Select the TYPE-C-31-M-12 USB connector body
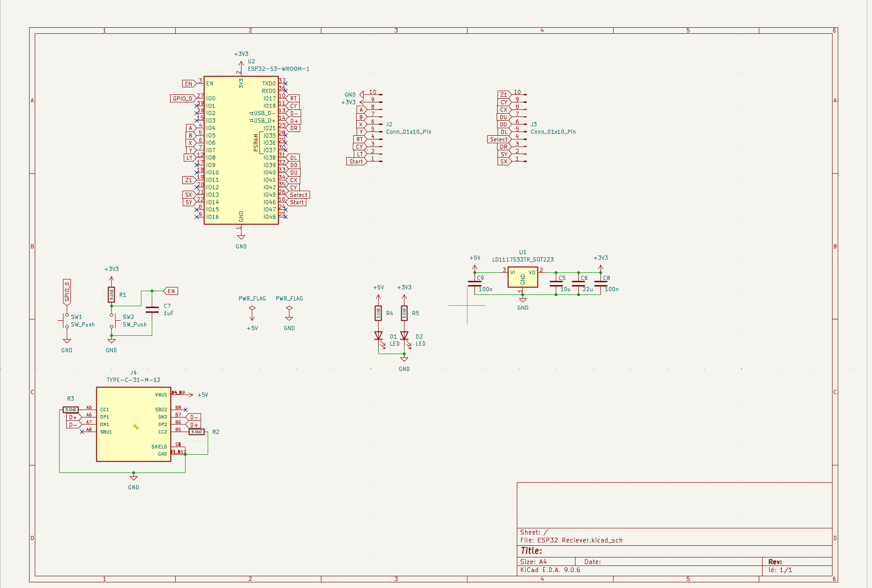The height and width of the screenshot is (588, 872). (x=133, y=424)
